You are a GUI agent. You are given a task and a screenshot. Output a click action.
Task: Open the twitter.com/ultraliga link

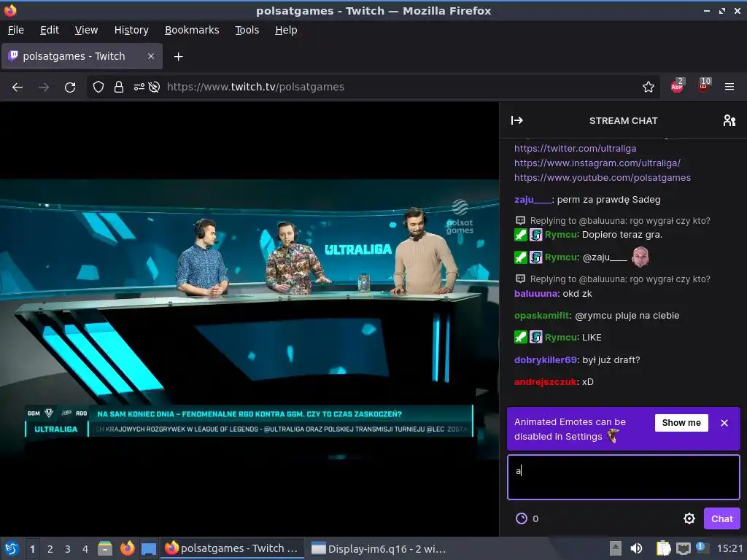[x=575, y=148]
